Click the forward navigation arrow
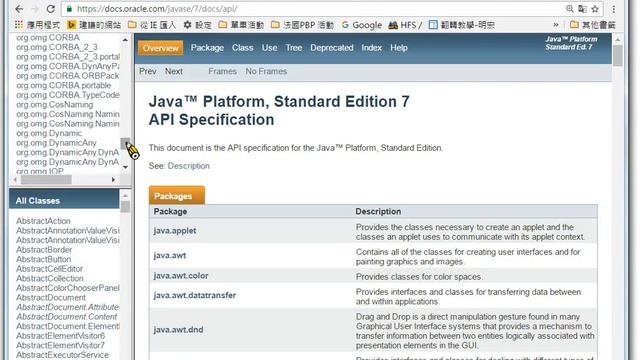The image size is (640, 360). pos(35,9)
